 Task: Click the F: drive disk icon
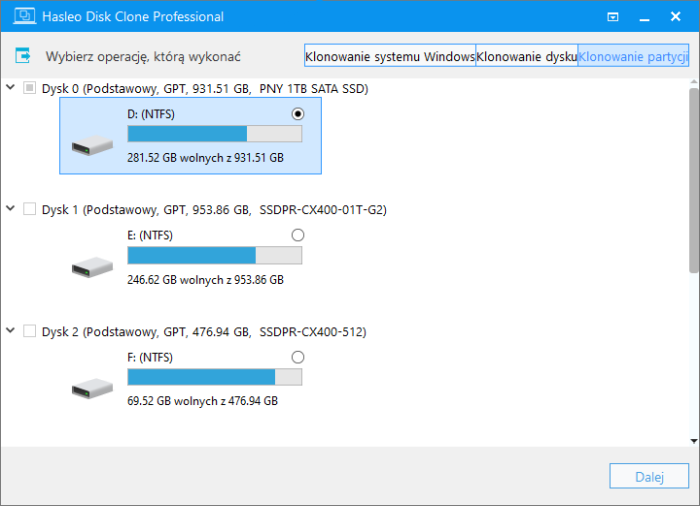point(93,388)
